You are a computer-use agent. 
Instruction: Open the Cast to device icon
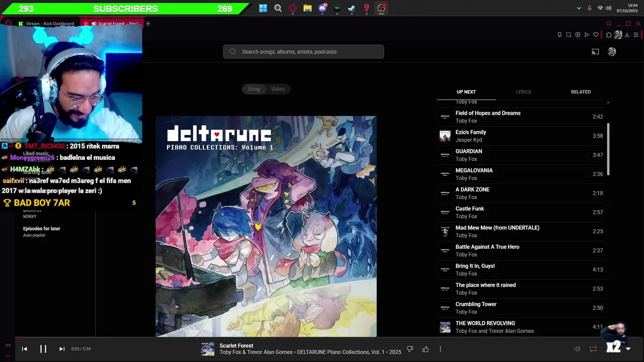595,52
